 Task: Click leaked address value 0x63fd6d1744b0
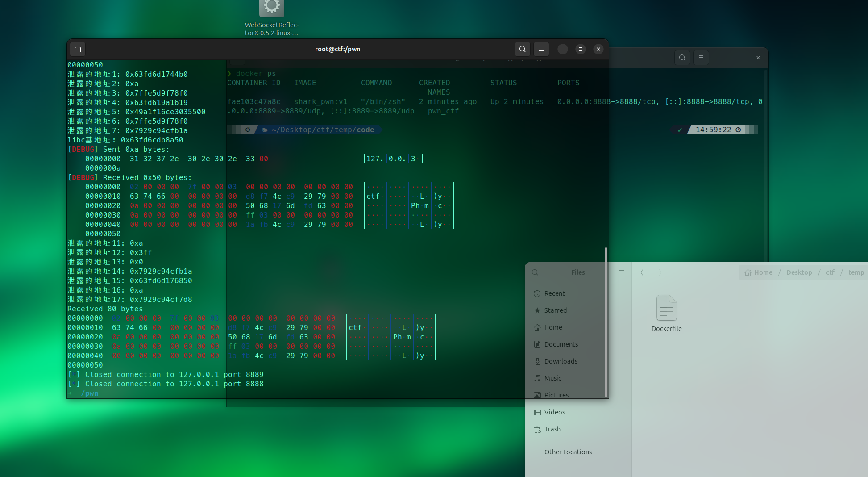(x=157, y=75)
